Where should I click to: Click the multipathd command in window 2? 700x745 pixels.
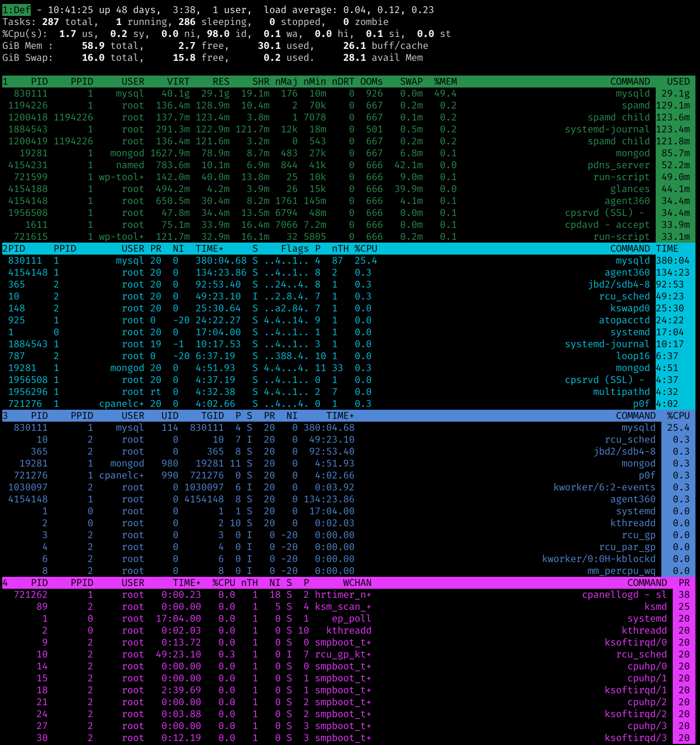click(622, 392)
